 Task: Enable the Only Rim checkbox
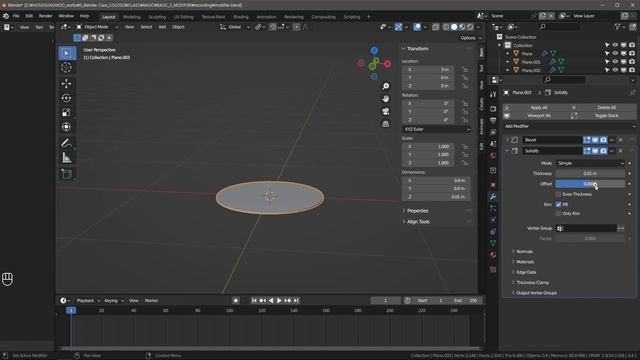(558, 213)
